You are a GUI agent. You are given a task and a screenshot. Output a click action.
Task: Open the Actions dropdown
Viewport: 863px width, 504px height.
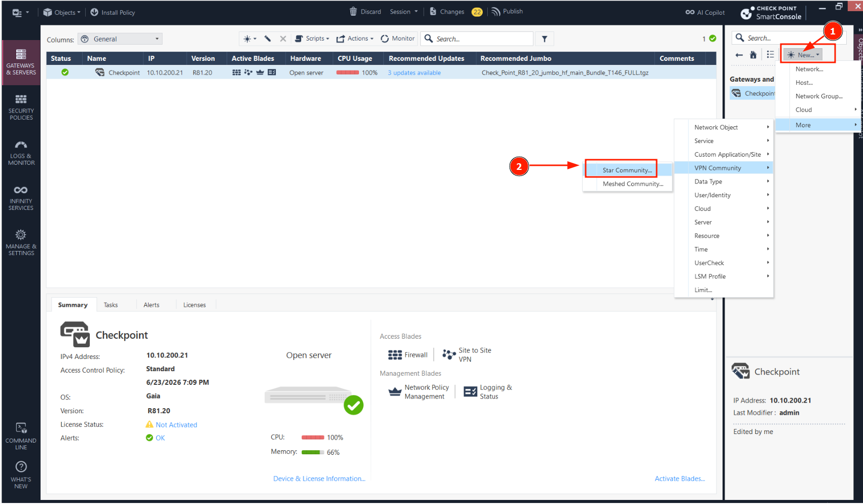tap(355, 39)
